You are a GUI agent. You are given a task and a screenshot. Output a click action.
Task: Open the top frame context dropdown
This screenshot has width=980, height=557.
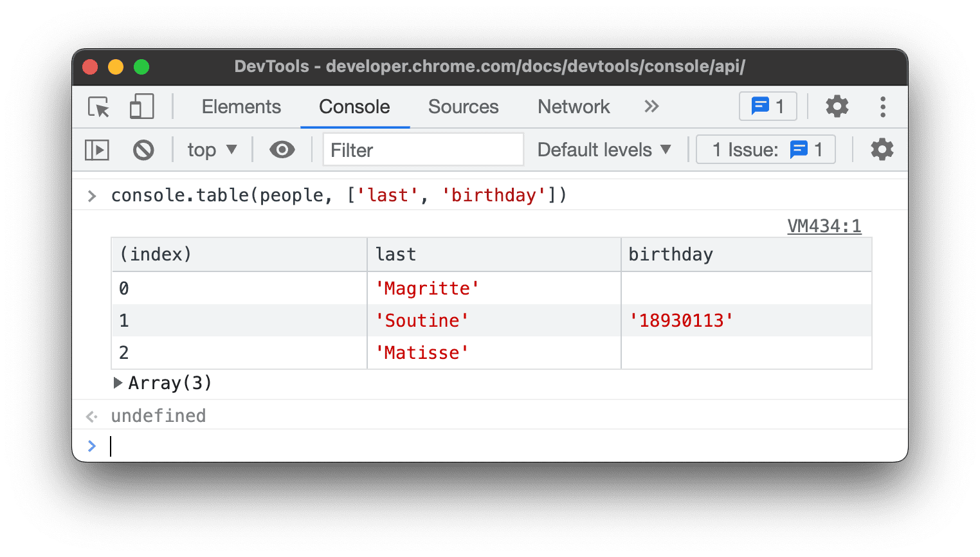point(212,149)
